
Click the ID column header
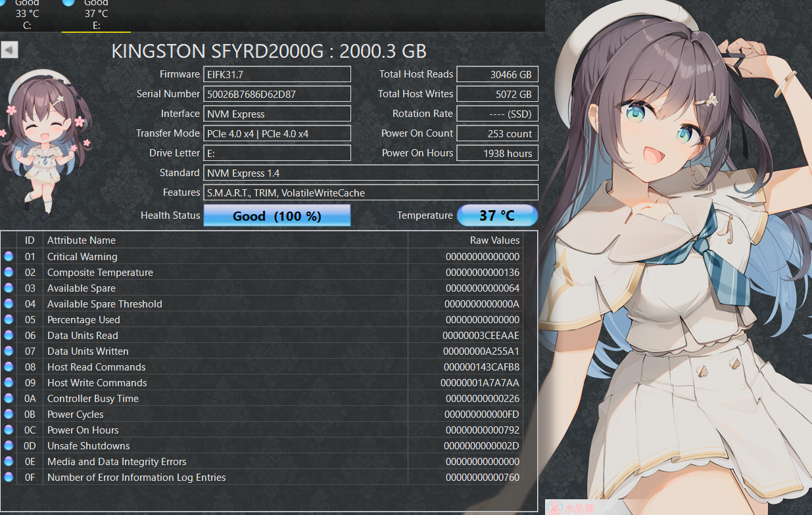tap(30, 240)
